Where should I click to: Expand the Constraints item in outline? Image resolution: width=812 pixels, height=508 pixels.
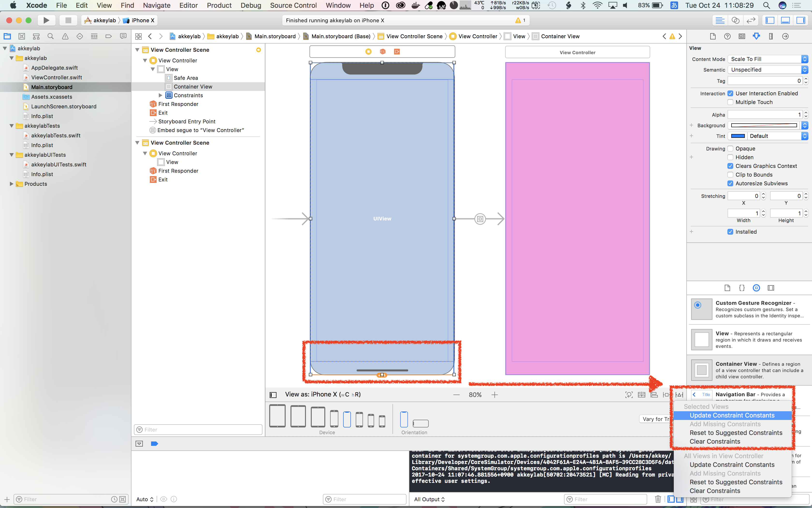click(x=160, y=95)
